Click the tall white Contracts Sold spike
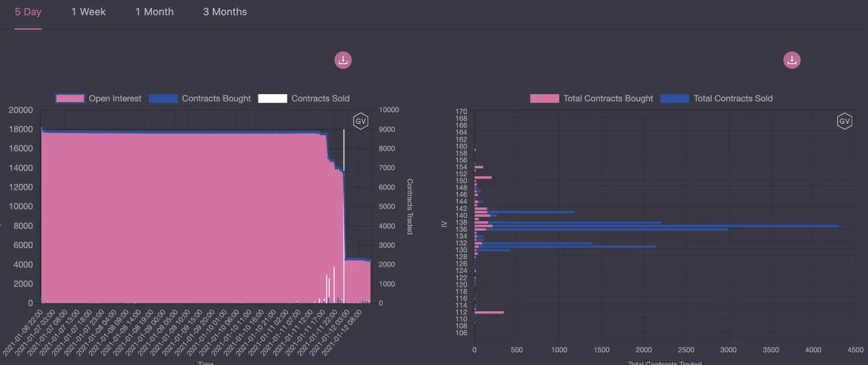The height and width of the screenshot is (365, 868). 344,215
